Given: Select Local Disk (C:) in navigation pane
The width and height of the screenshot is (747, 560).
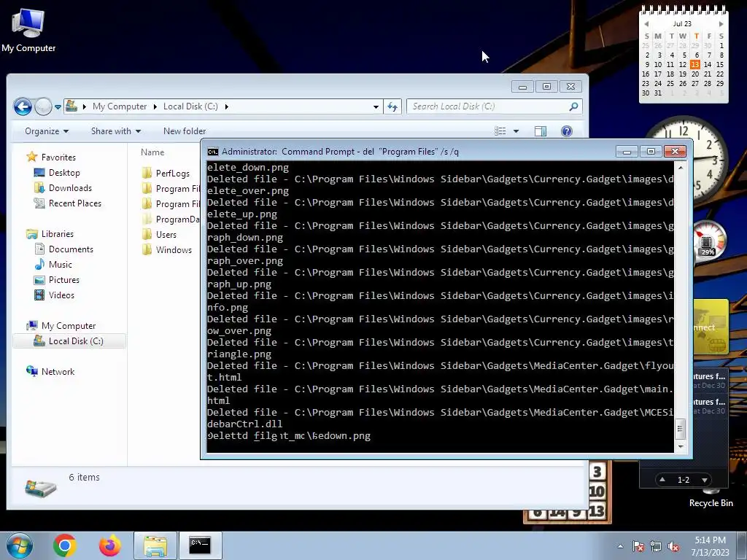Looking at the screenshot, I should (x=69, y=341).
